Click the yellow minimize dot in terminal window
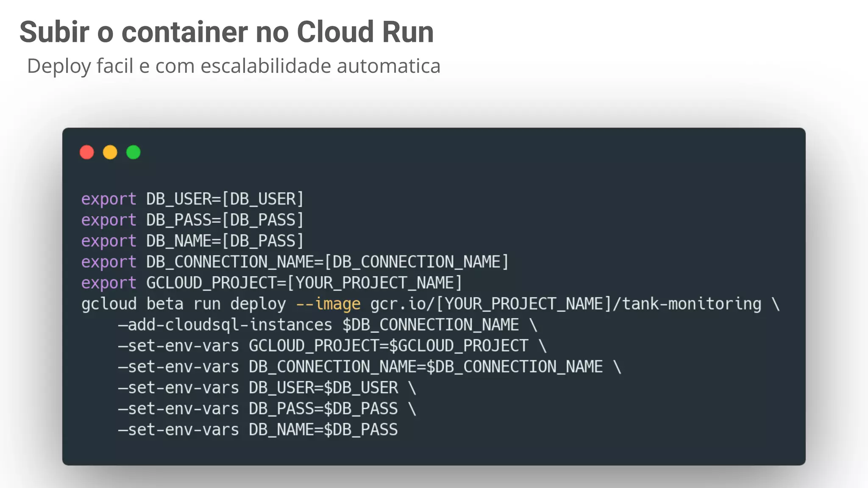The height and width of the screenshot is (488, 868). [x=110, y=152]
